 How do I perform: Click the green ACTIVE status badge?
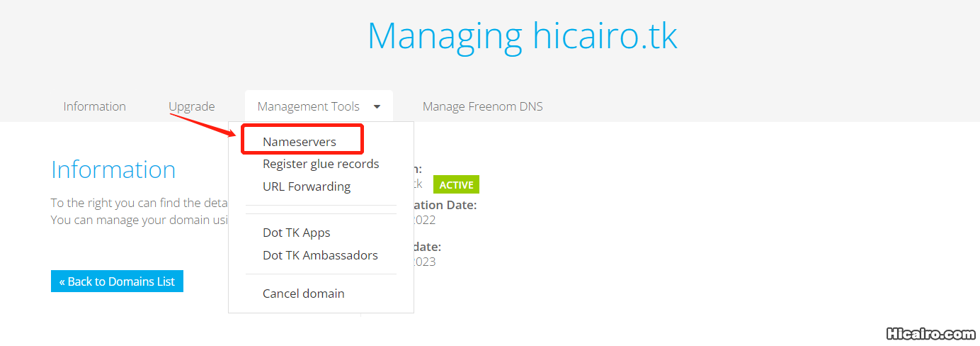[456, 184]
